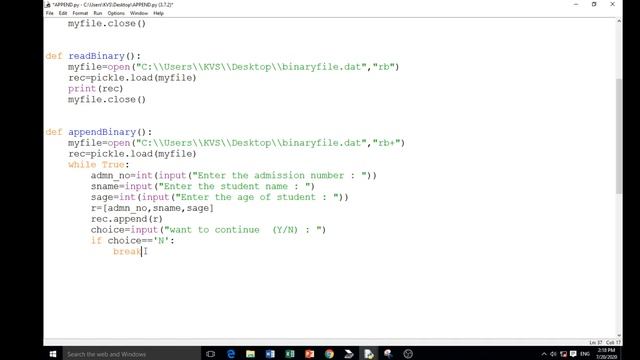This screenshot has height=360, width=640.
Task: Open Microsoft Word from the taskbar
Action: pyautogui.click(x=270, y=354)
